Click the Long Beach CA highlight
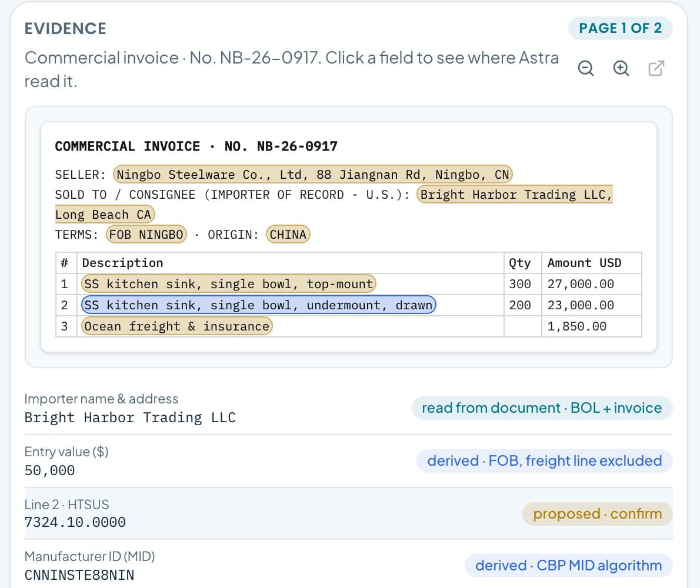700x588 pixels. pyautogui.click(x=105, y=214)
